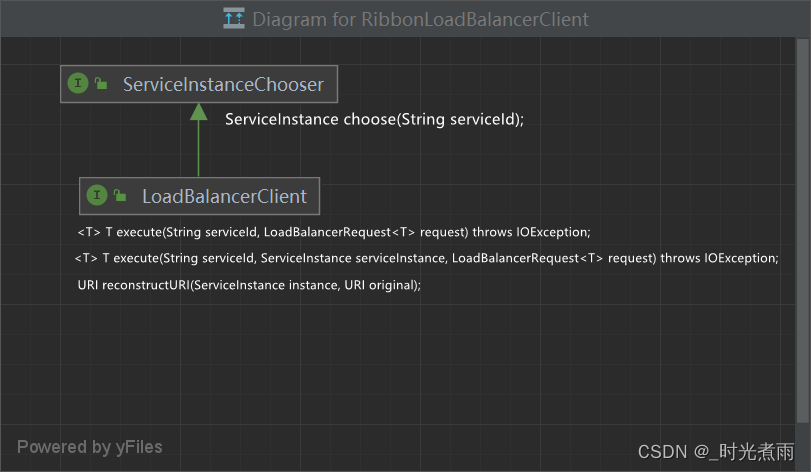811x472 pixels.
Task: Click the green inheritance arrowhead
Action: click(198, 111)
